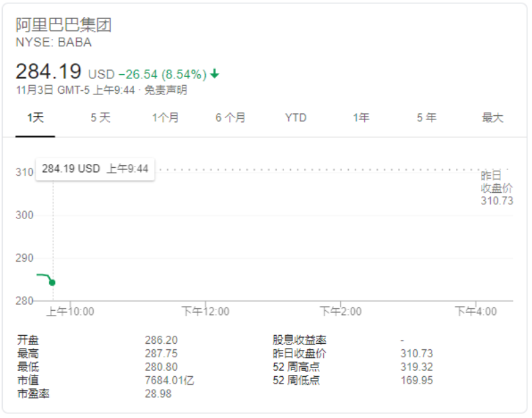
Task: Click the green price point marker
Action: [x=53, y=282]
